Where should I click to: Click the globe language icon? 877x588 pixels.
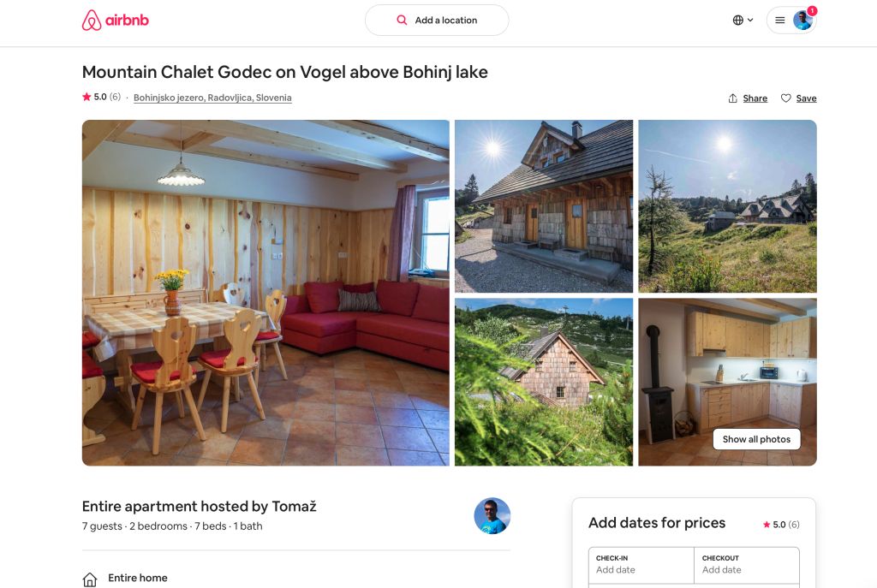pyautogui.click(x=737, y=21)
